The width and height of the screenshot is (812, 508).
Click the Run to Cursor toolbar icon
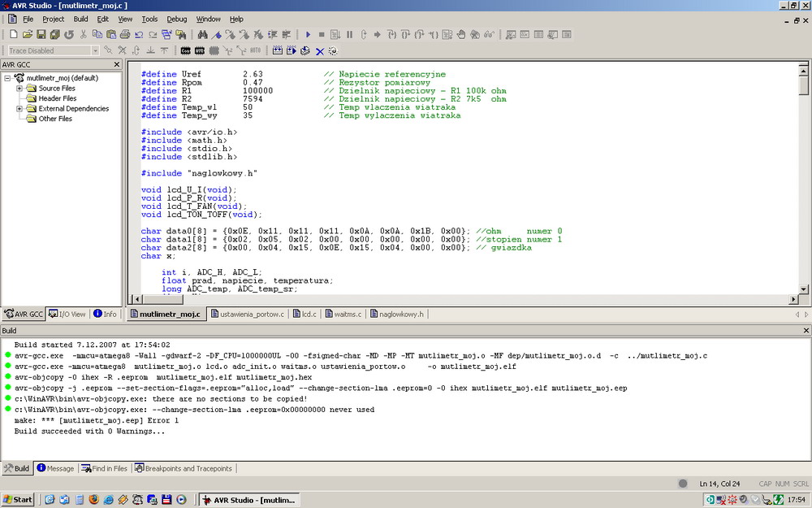point(434,35)
